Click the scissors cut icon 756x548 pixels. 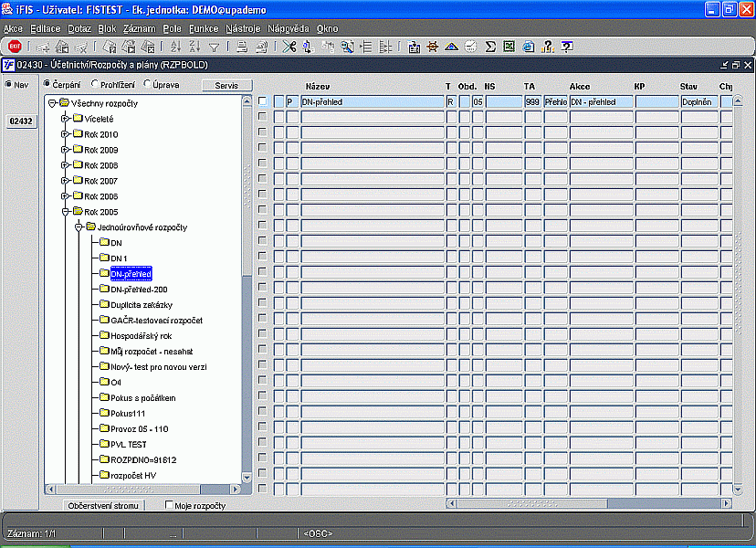(x=289, y=47)
